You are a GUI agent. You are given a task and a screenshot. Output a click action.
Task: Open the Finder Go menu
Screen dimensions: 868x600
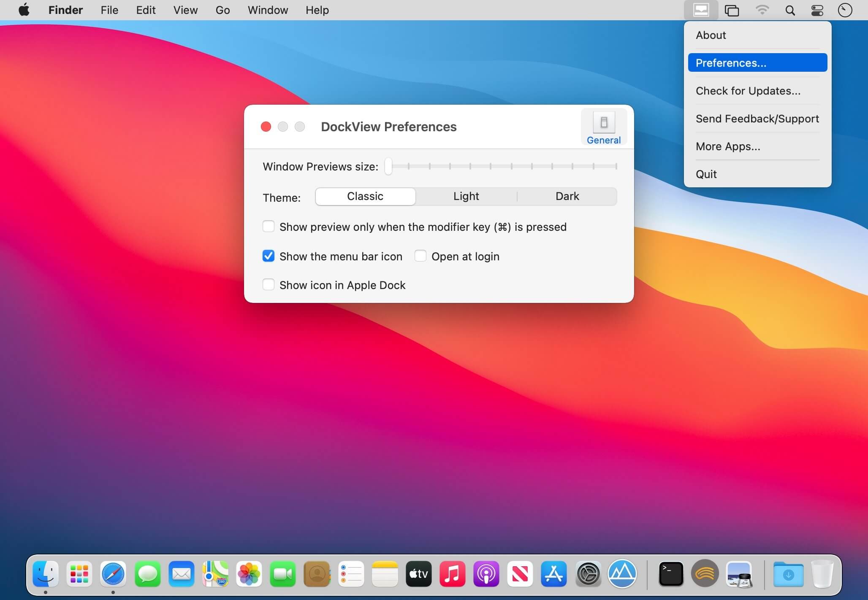tap(222, 10)
